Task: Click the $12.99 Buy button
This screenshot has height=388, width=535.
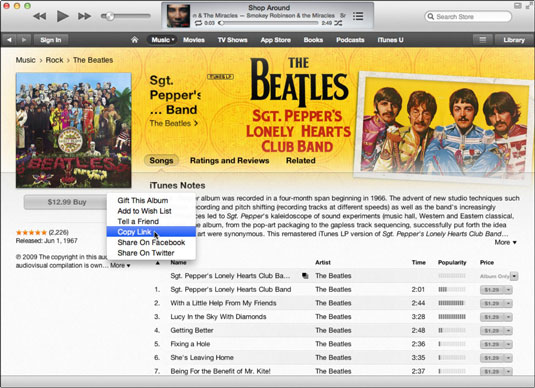Action: click(x=67, y=202)
